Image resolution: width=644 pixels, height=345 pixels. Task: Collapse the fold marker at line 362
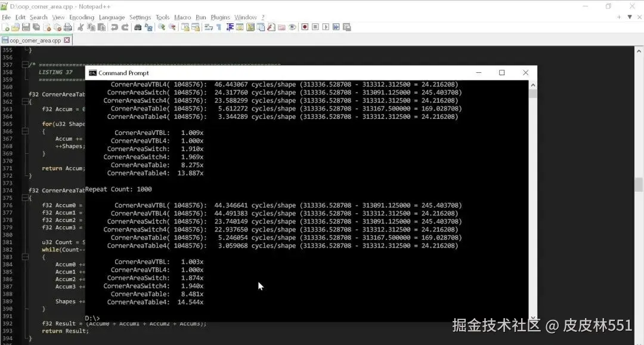click(x=24, y=101)
